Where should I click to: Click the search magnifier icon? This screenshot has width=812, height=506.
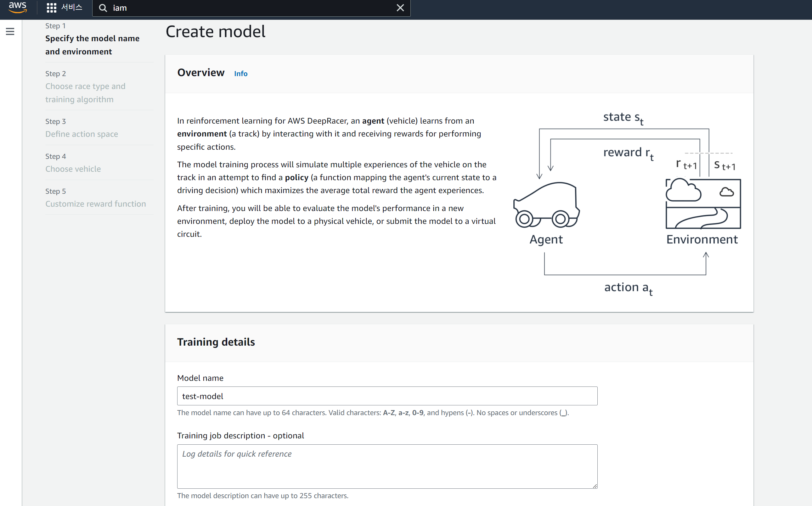tap(103, 8)
